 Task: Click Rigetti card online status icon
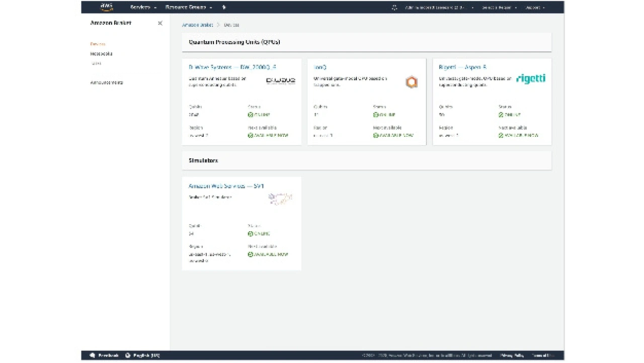click(501, 115)
